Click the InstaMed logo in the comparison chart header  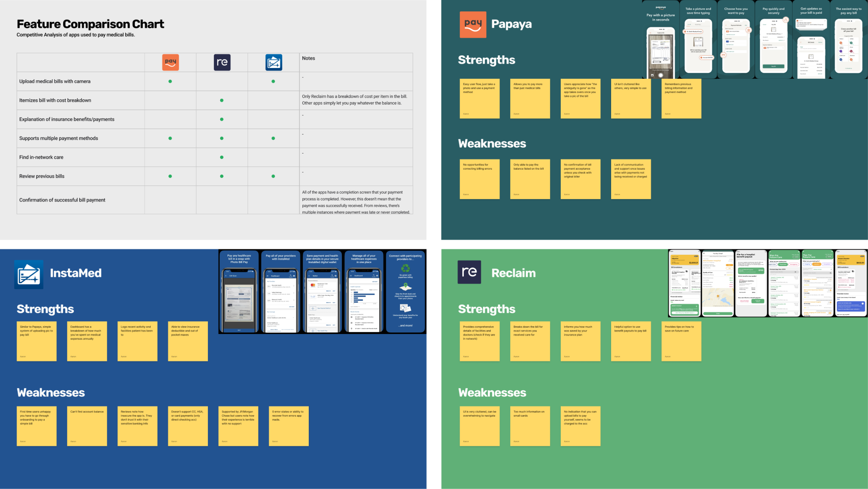tap(274, 62)
